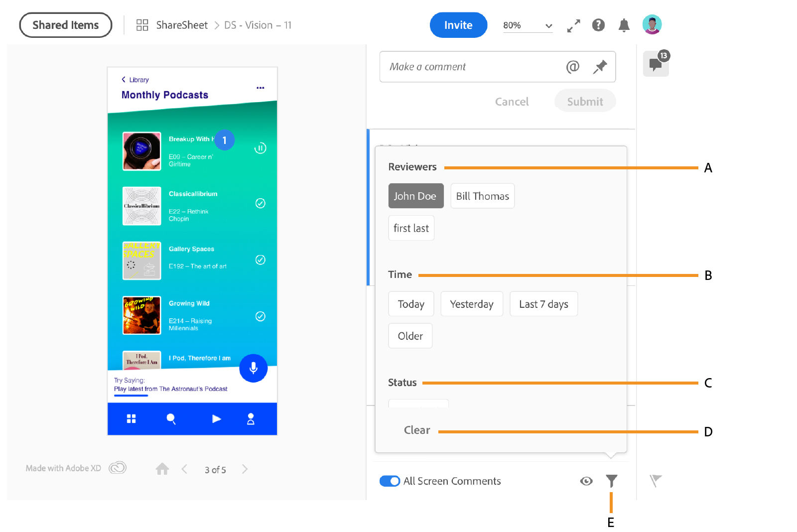Open the help question mark icon
797x532 pixels.
tap(598, 25)
